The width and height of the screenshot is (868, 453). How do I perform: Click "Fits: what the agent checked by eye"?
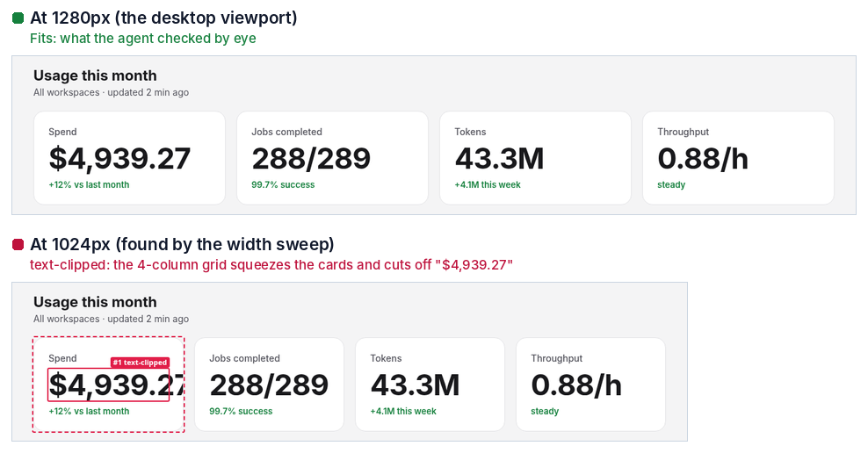(143, 39)
